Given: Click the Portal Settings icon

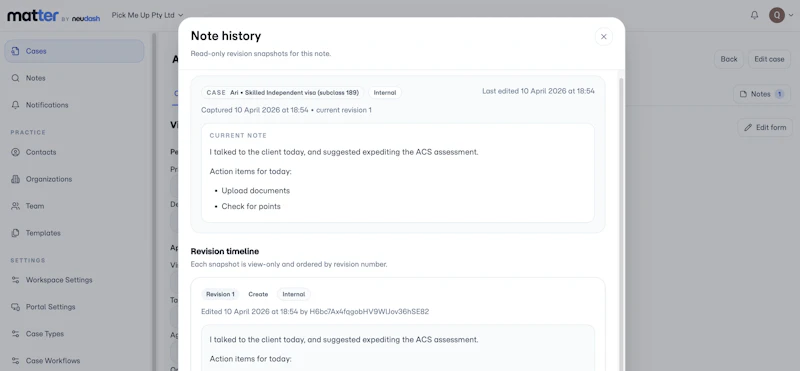Looking at the screenshot, I should [x=15, y=307].
